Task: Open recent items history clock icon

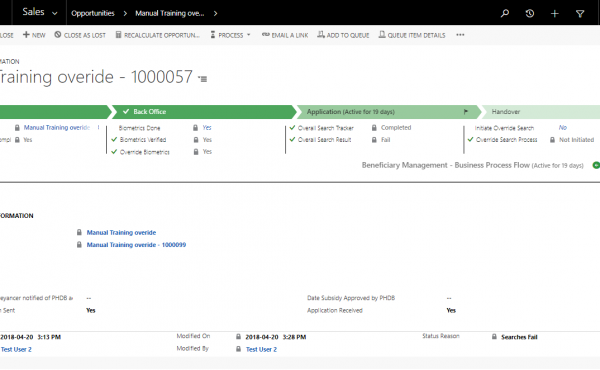Action: tap(530, 13)
